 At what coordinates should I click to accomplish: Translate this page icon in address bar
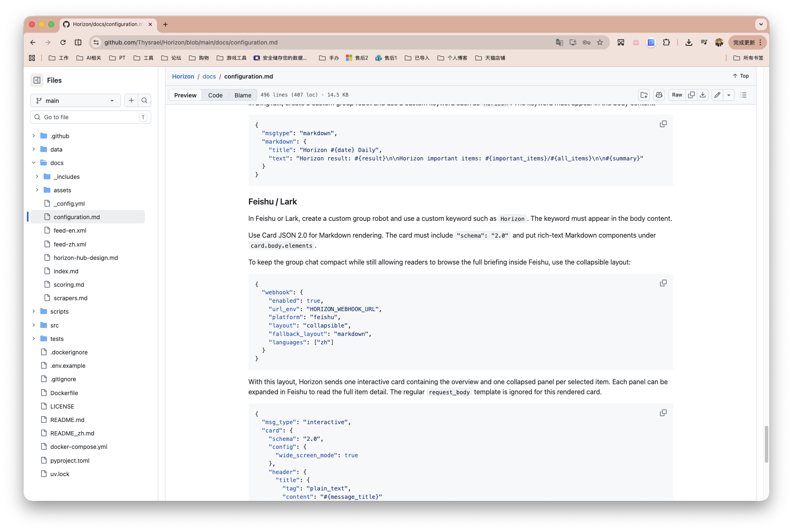click(560, 42)
